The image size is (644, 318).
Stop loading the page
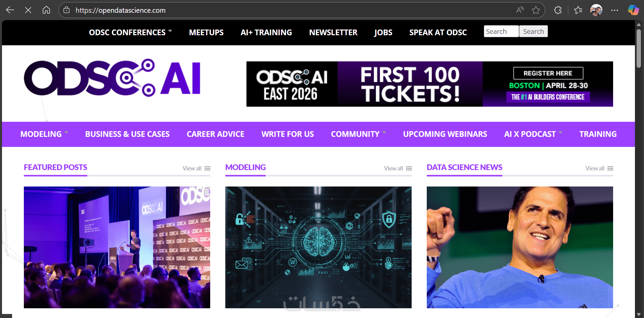click(x=28, y=10)
